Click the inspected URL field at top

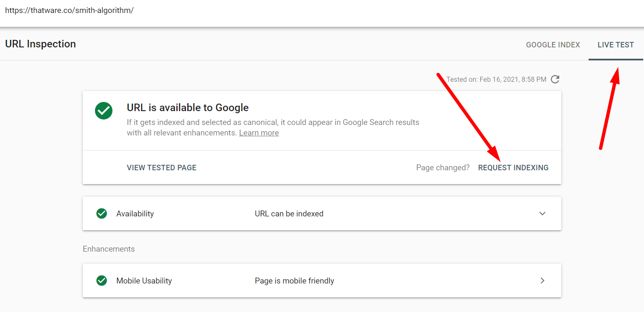point(69,10)
